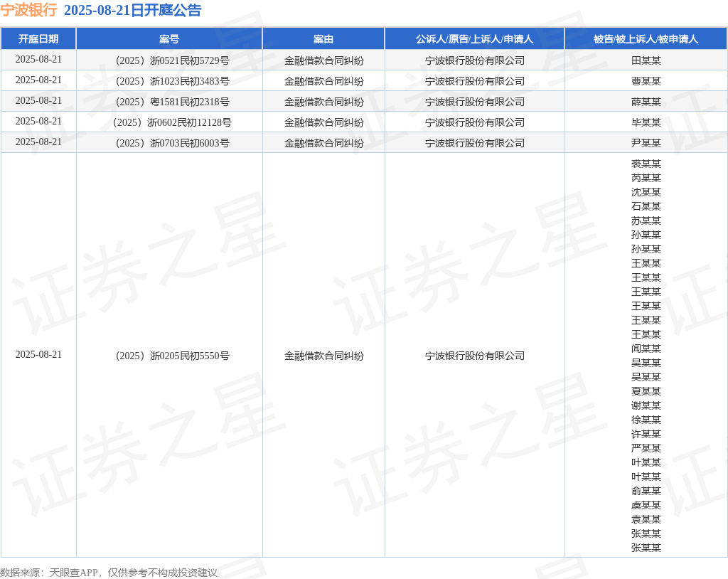Click the date in the 粤1581民初2318号 row

point(38,101)
